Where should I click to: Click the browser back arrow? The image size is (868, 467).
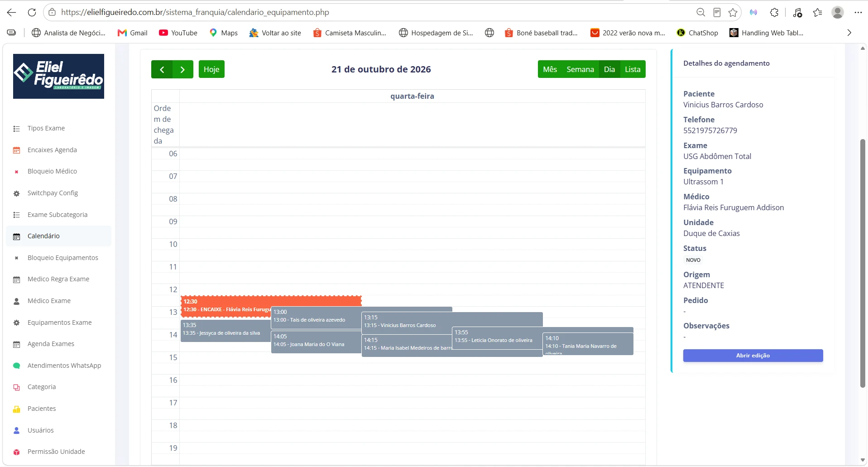pyautogui.click(x=12, y=12)
